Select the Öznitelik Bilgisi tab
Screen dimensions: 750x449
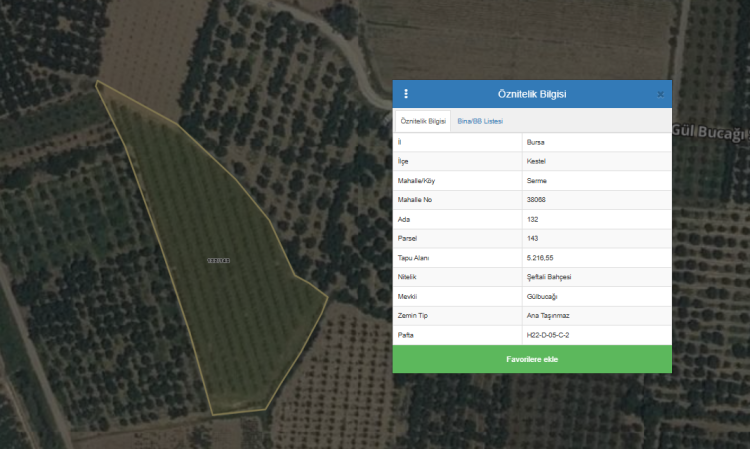(x=423, y=121)
